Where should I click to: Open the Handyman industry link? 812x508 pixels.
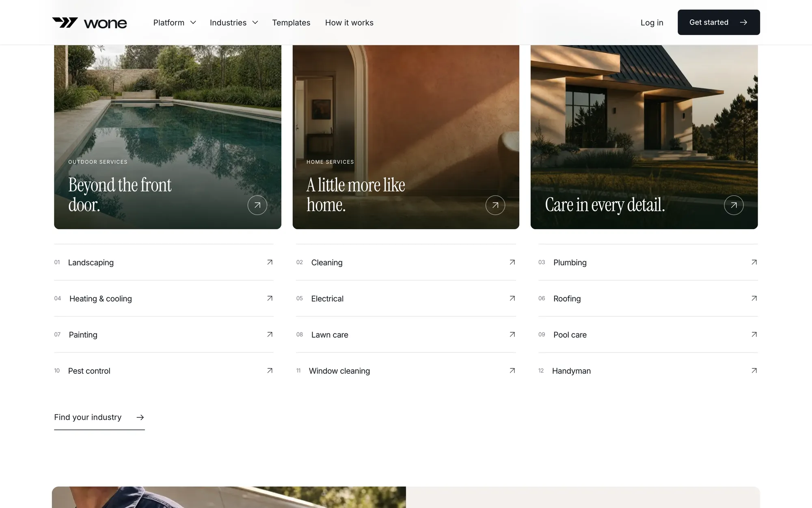click(x=648, y=371)
